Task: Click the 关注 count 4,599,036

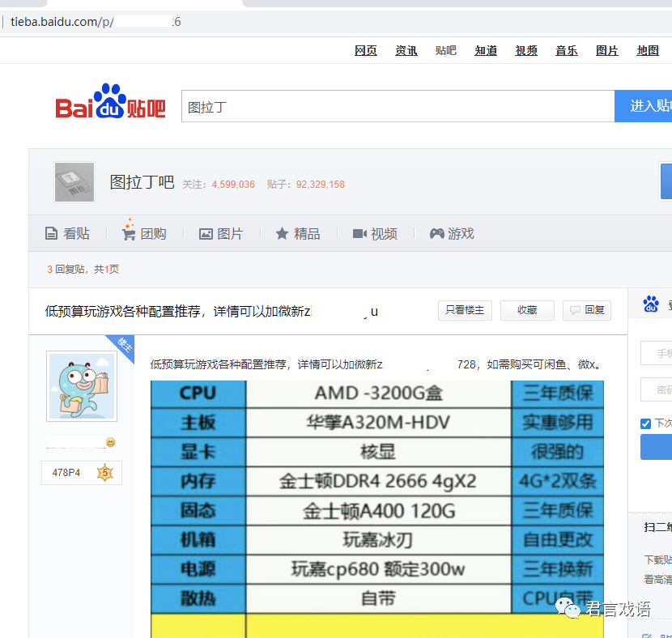Action: pos(232,185)
